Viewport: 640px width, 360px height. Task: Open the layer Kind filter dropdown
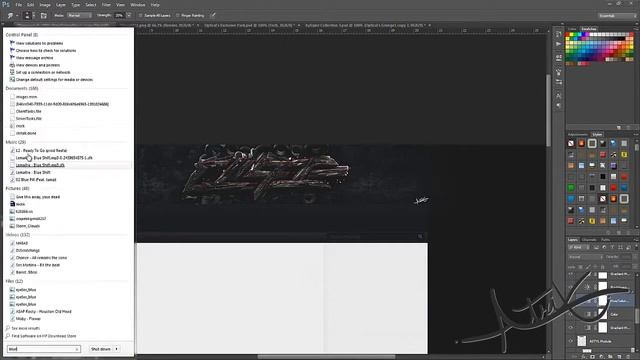[x=578, y=247]
